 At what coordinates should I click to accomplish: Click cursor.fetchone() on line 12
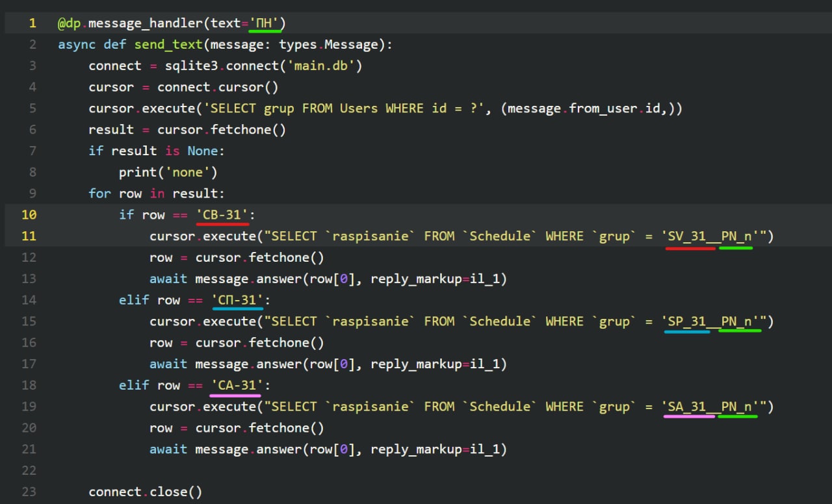(260, 257)
